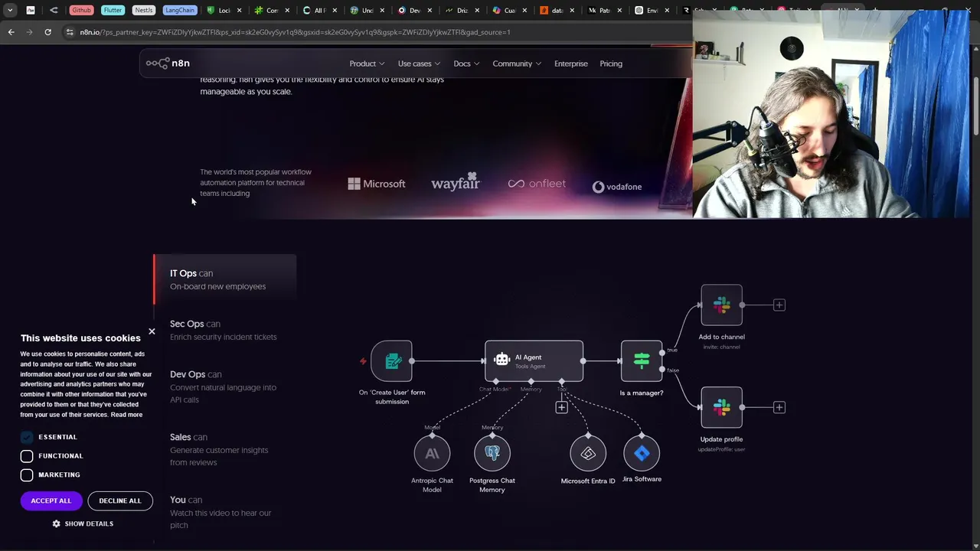Click the Show Details gear icon
This screenshot has height=551, width=980.
tap(56, 523)
